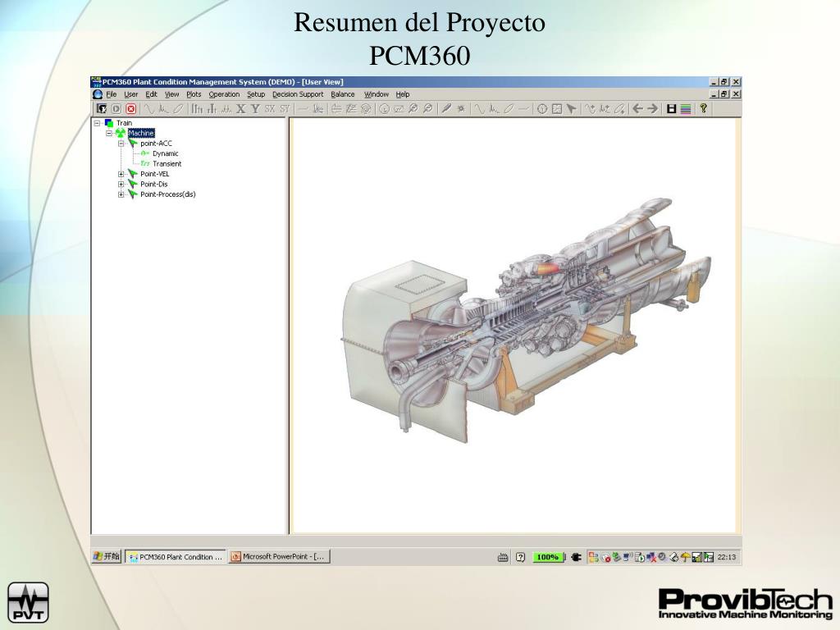The height and width of the screenshot is (630, 840).
Task: Click the back left-arrow toolbar icon
Action: pyautogui.click(x=637, y=109)
